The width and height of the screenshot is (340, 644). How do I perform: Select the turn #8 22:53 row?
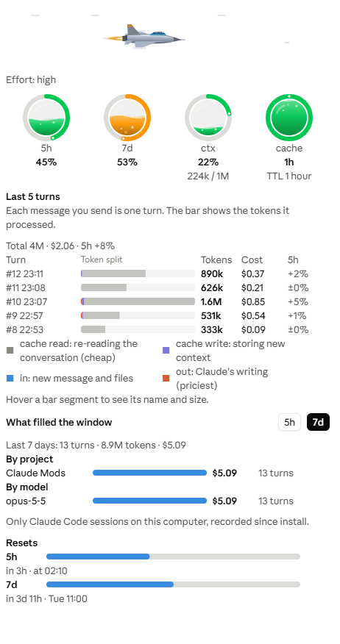(158, 329)
